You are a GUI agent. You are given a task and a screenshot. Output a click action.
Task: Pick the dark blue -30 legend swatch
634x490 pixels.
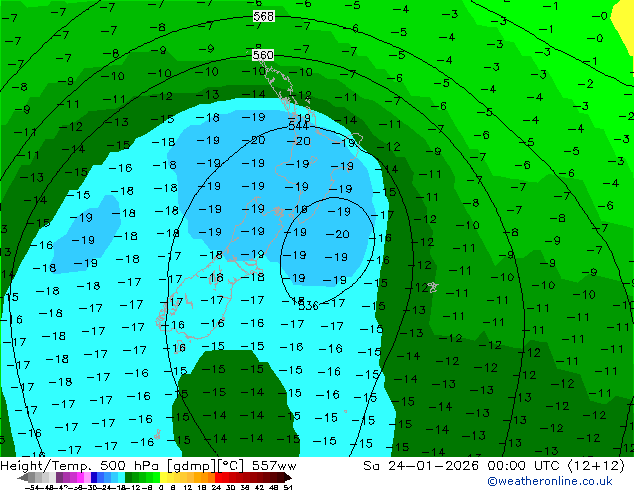click(94, 477)
